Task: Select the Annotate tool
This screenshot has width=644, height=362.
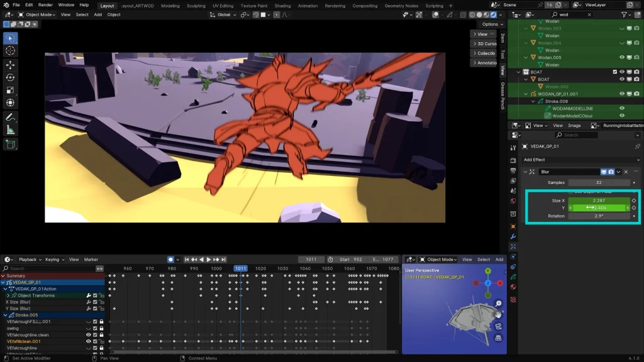Action: (10, 118)
